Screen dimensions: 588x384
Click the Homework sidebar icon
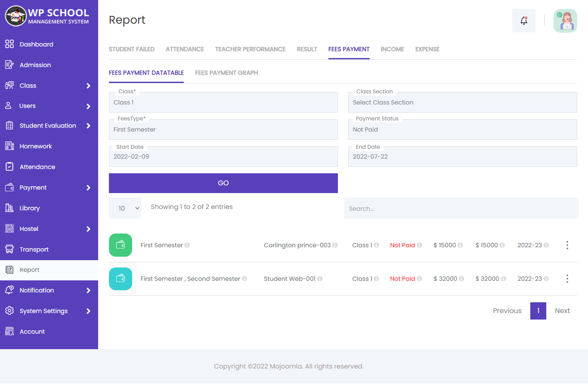(x=9, y=146)
